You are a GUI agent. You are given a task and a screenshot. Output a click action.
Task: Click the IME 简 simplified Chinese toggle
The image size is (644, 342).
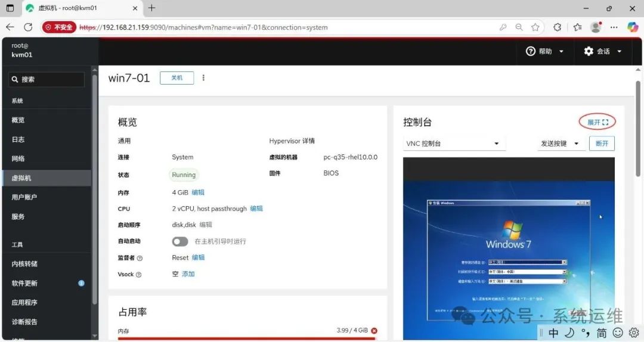click(602, 333)
